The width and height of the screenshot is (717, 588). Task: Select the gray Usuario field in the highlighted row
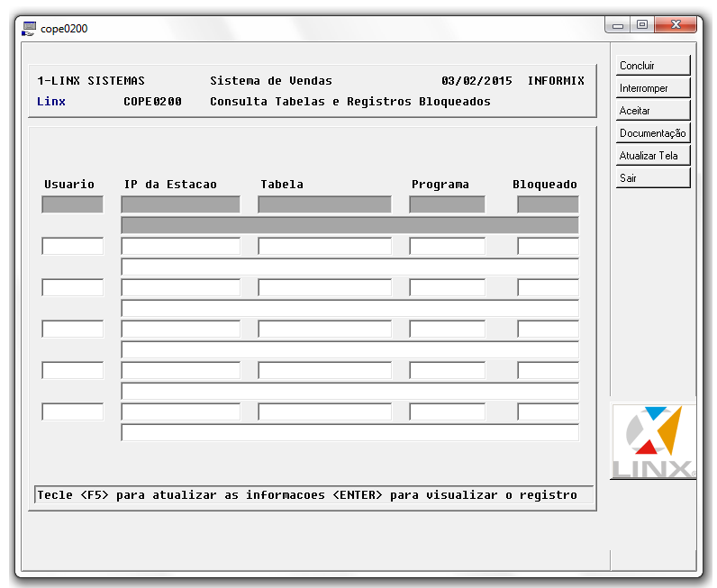coord(72,204)
